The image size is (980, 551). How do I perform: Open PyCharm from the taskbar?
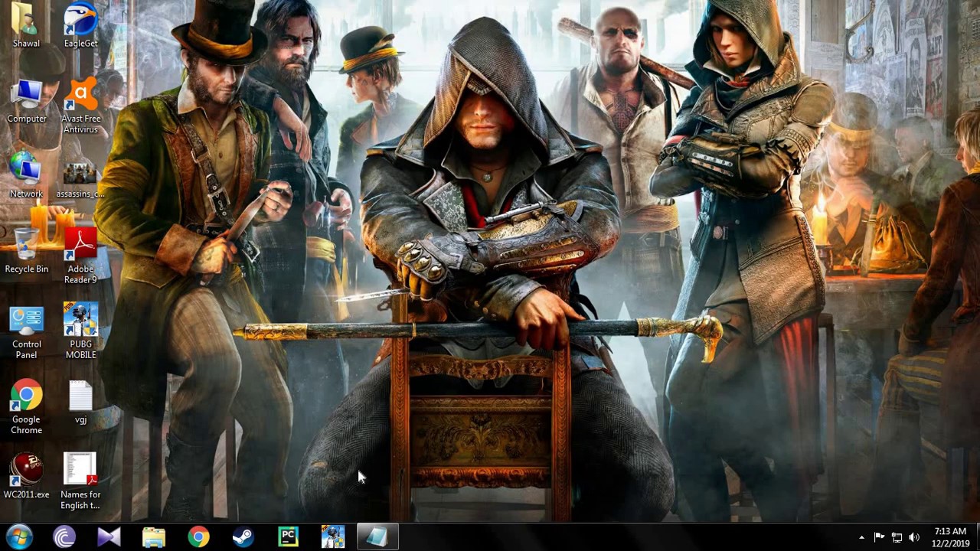tap(288, 537)
